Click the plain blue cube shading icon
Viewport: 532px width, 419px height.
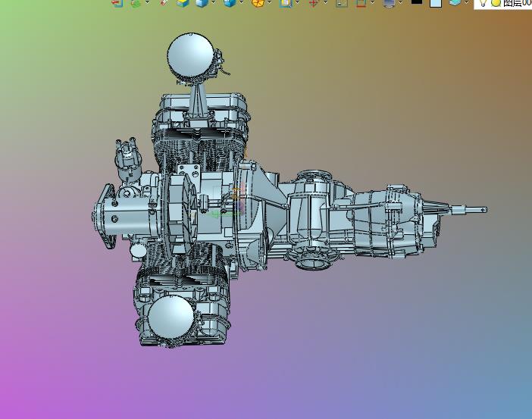pyautogui.click(x=202, y=3)
